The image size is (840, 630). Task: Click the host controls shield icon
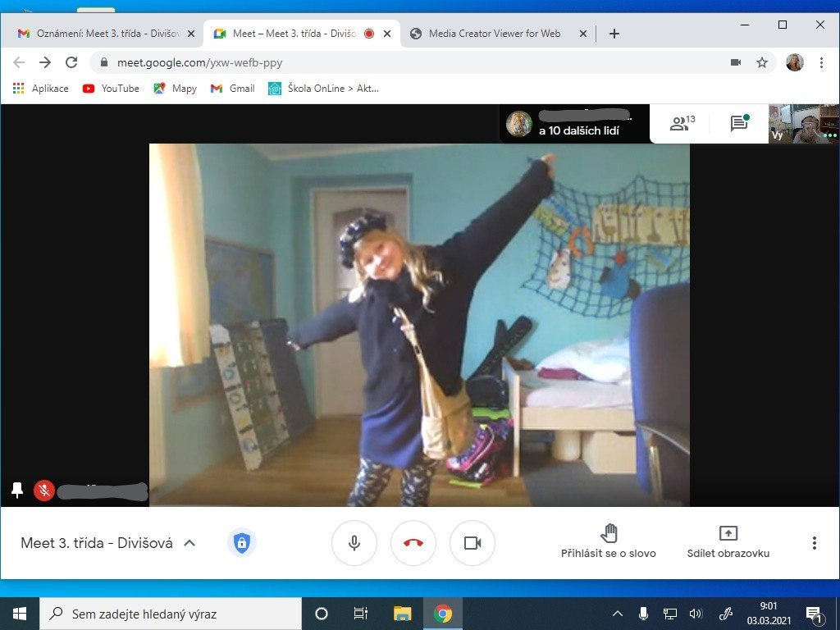click(241, 542)
